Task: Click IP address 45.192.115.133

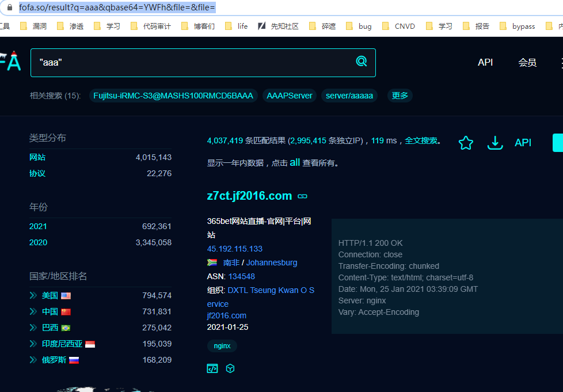Action: click(235, 249)
